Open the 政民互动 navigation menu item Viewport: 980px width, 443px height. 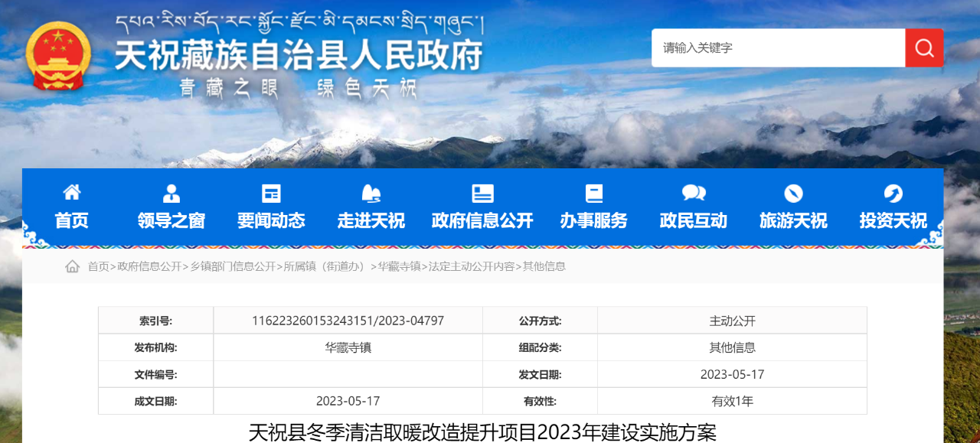[x=694, y=220]
